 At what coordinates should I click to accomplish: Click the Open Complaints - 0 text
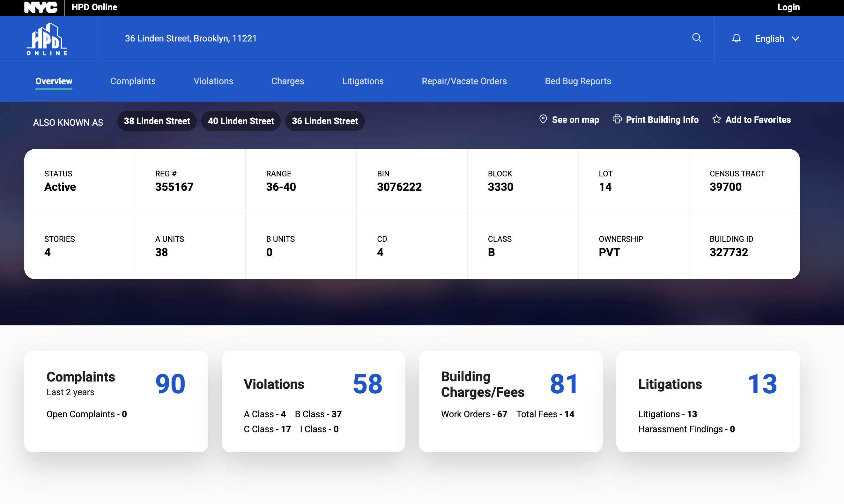point(86,414)
